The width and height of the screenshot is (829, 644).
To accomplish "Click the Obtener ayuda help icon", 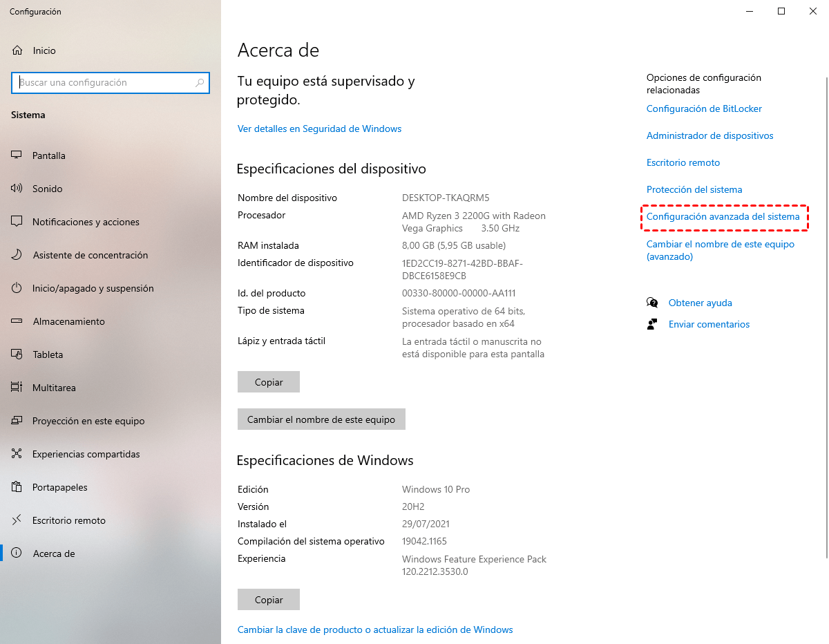I will (x=652, y=303).
